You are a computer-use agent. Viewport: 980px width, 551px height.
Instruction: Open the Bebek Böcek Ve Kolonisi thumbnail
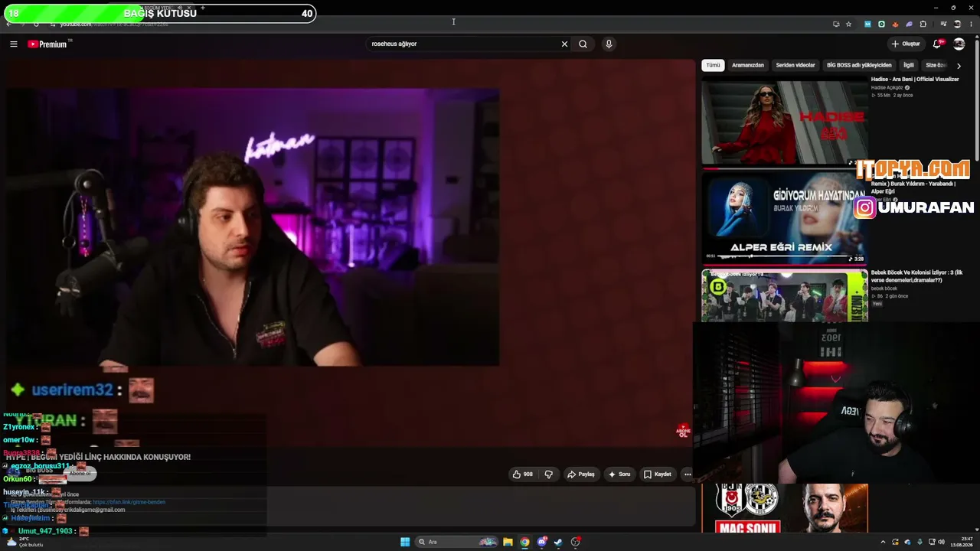(x=785, y=295)
